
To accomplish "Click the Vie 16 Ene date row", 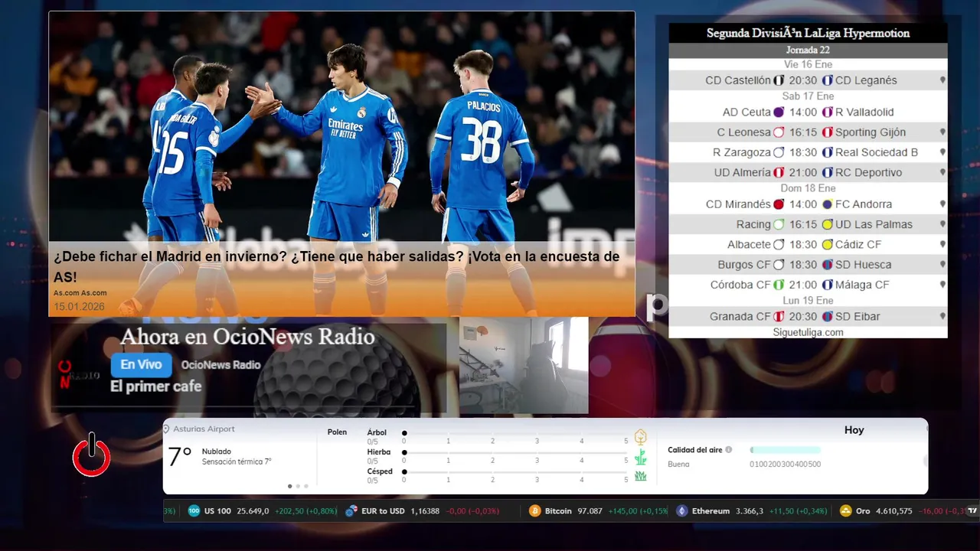I will tap(808, 64).
